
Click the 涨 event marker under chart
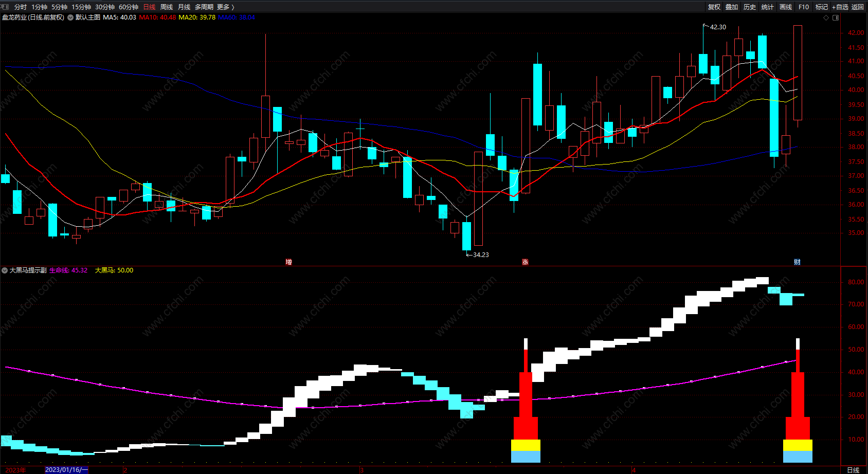pos(525,262)
